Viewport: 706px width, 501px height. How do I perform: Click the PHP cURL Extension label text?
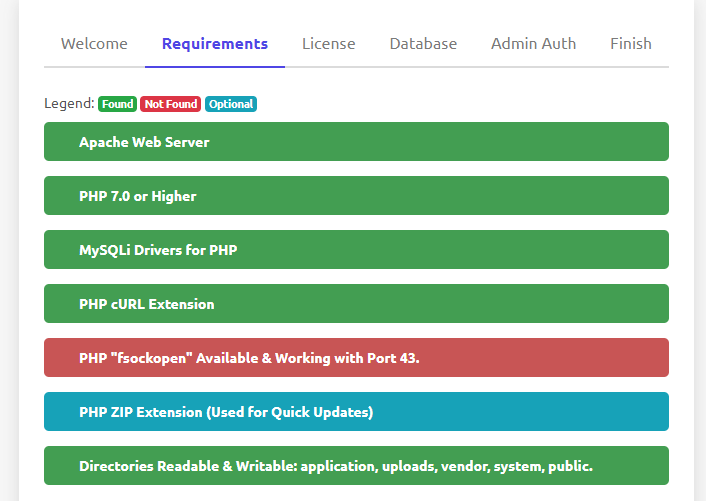(x=146, y=304)
